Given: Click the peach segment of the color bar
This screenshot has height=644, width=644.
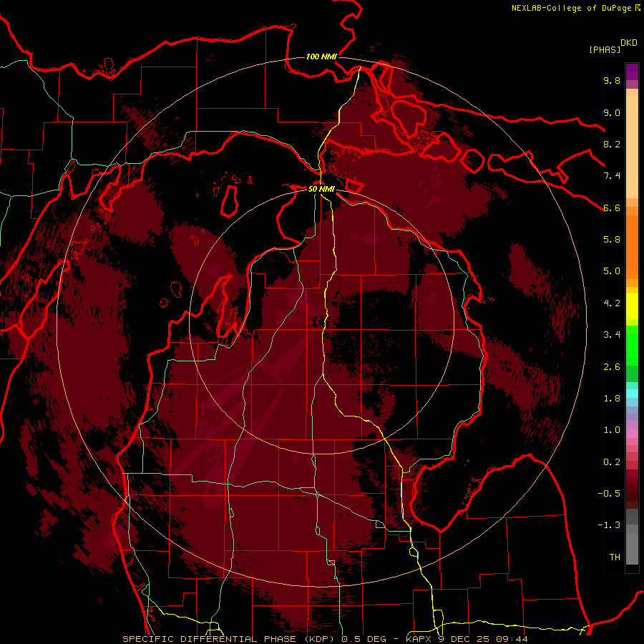Looking at the screenshot, I should click(632, 144).
